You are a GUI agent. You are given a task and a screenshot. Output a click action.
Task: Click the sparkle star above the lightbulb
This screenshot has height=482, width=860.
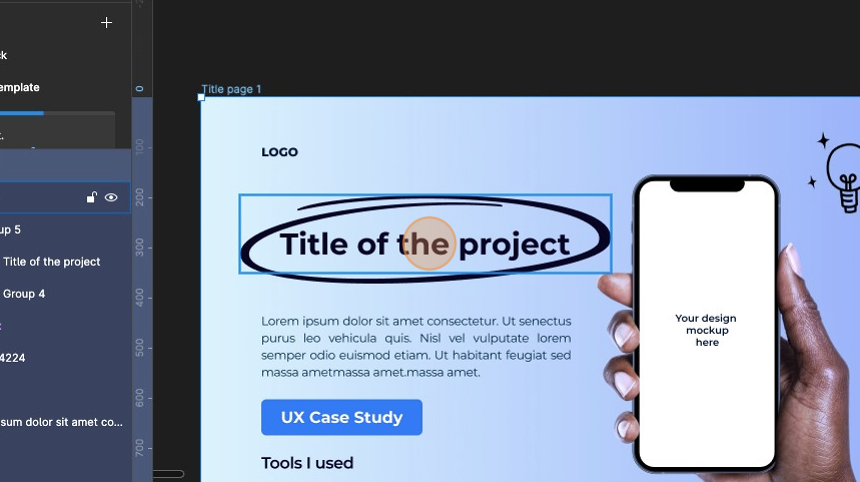pyautogui.click(x=823, y=140)
